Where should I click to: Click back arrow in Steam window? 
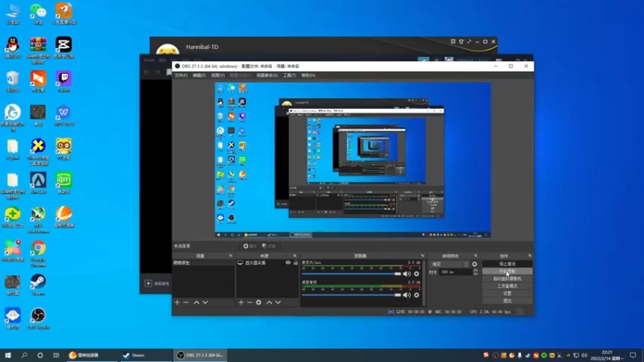click(x=147, y=72)
